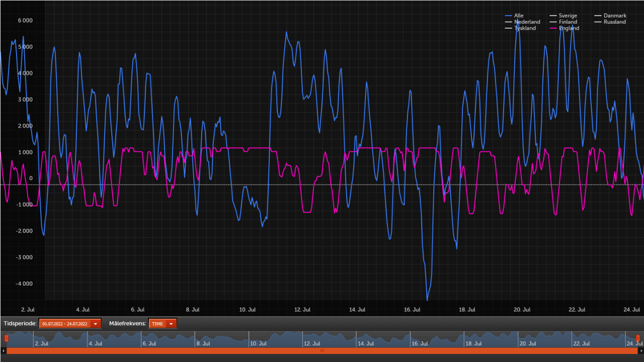Image resolution: width=644 pixels, height=362 pixels.
Task: Click the Tyskland legend line icon
Action: tap(508, 28)
